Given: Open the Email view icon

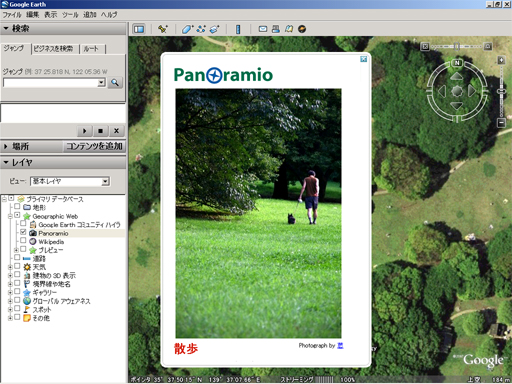Looking at the screenshot, I should click(x=263, y=29).
